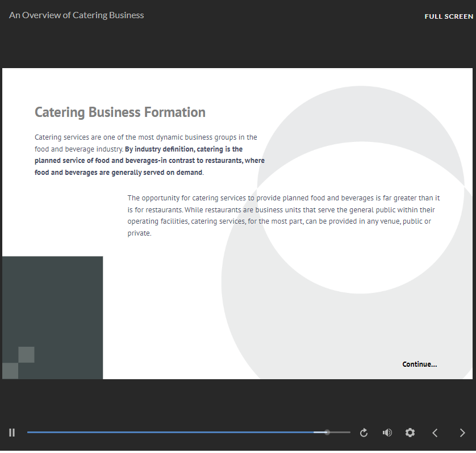The width and height of the screenshot is (476, 453).
Task: Mute the audio with the speaker icon
Action: (387, 433)
